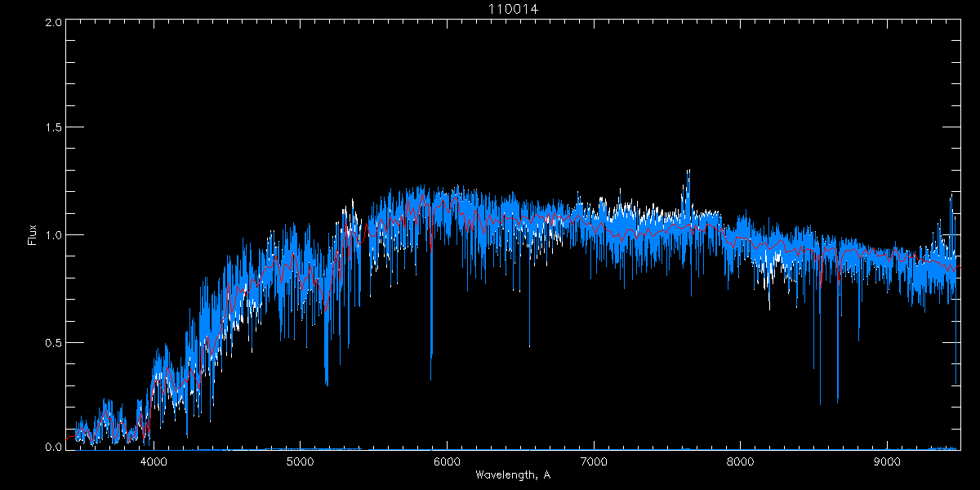Click the 0.0 flux tick label

coord(51,447)
